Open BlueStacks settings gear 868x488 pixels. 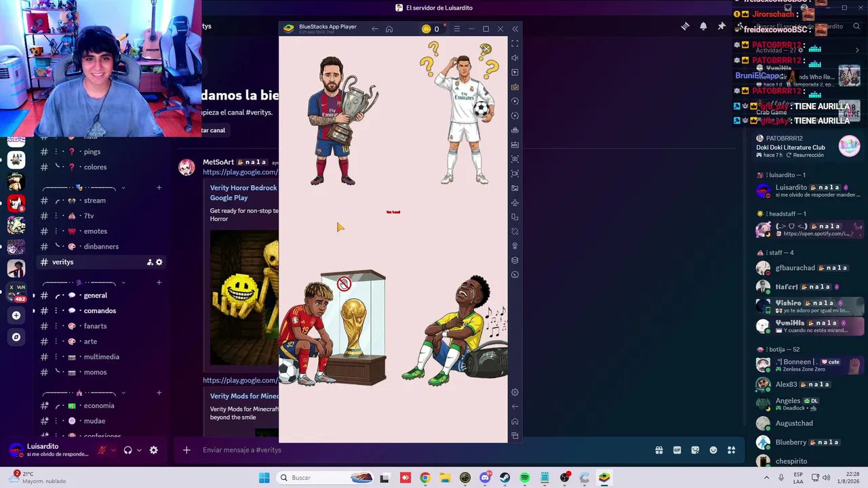(x=515, y=392)
